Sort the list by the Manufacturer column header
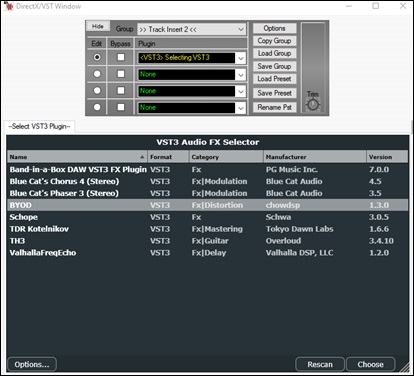 (315, 157)
